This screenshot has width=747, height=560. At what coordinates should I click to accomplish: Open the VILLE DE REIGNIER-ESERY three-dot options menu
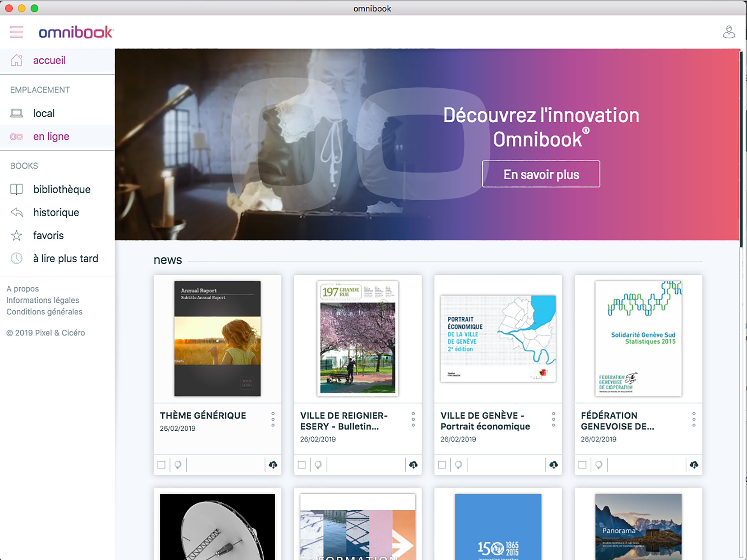click(413, 419)
